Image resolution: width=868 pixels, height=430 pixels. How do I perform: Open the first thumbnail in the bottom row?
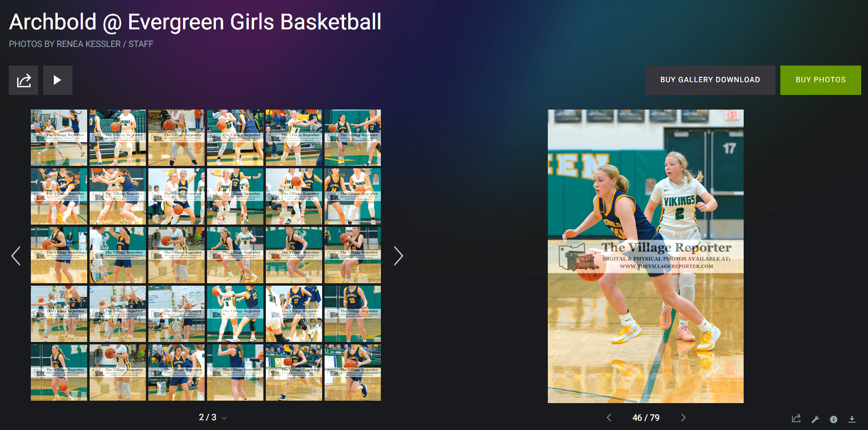(x=59, y=372)
